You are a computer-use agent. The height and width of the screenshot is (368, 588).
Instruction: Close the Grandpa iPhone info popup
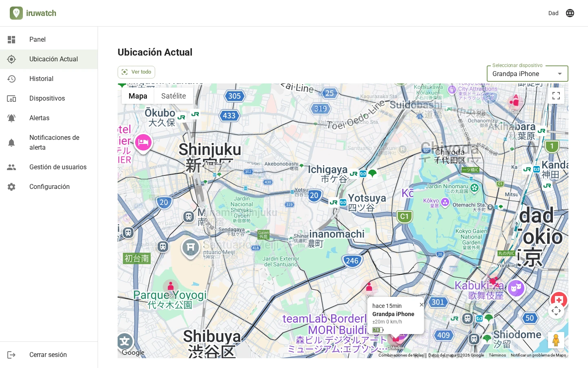(421, 305)
